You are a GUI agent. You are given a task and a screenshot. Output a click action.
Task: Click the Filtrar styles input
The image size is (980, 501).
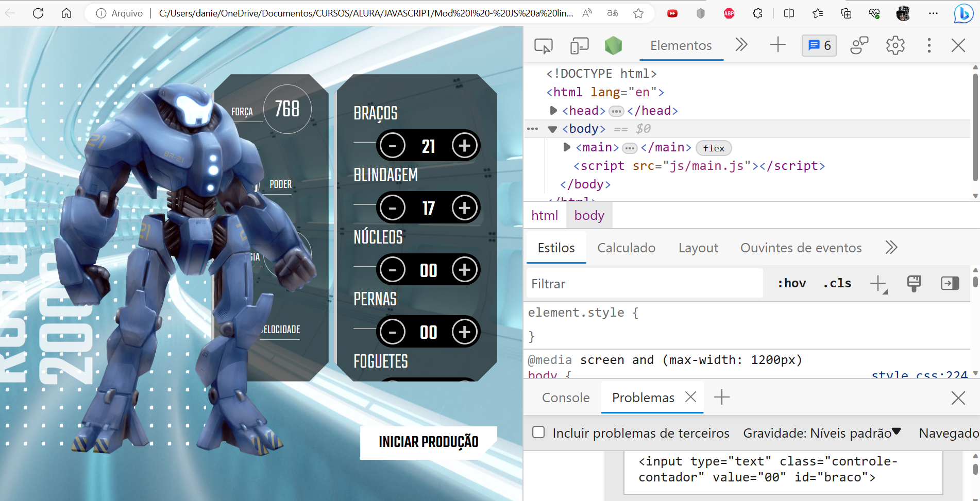coord(645,284)
